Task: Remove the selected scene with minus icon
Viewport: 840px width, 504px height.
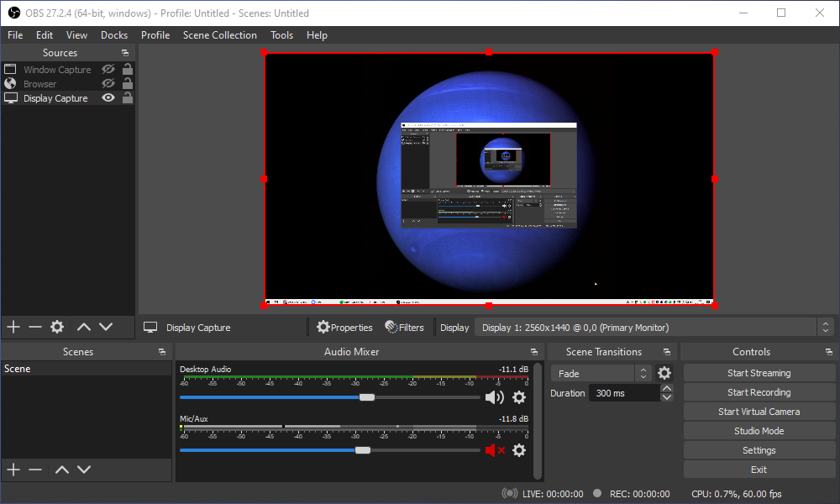Action: (35, 470)
